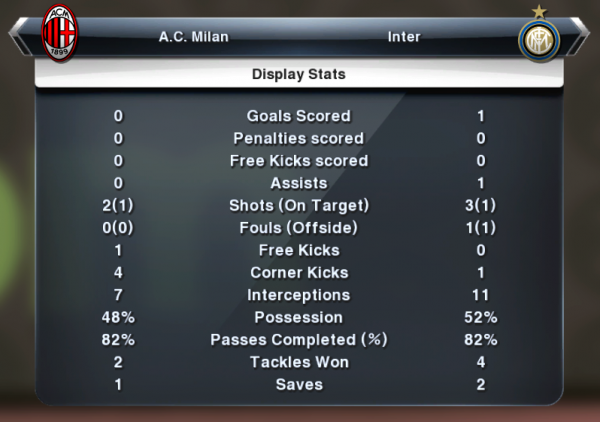Click Milan's 48% possession value
The height and width of the screenshot is (422, 600).
(x=118, y=317)
